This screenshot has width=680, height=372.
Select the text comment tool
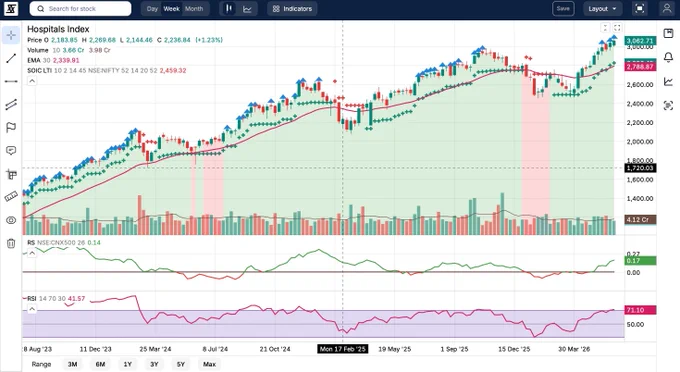[11, 150]
